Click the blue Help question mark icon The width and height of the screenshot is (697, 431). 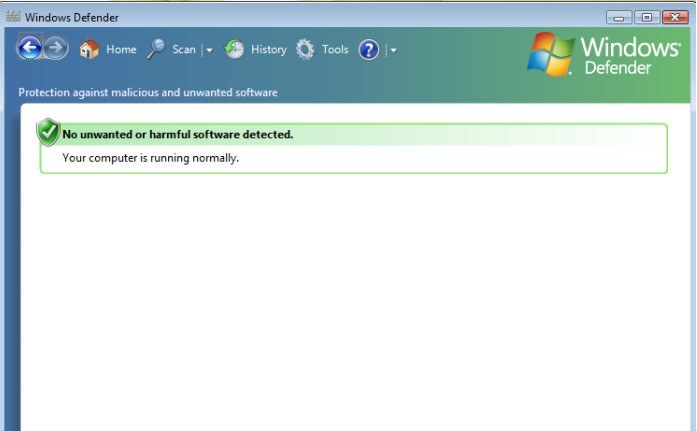coord(369,49)
